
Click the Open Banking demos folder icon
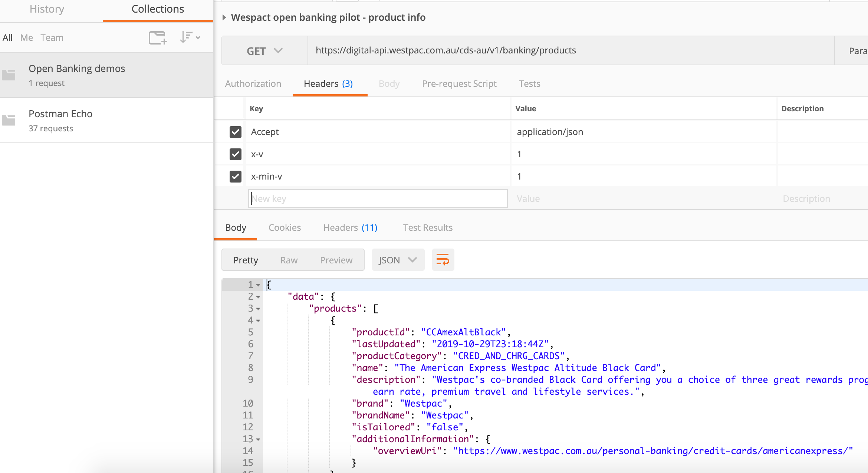[x=9, y=75]
